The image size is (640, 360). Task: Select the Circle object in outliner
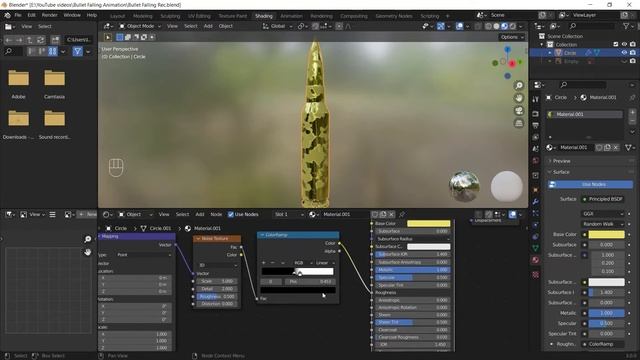tap(570, 53)
